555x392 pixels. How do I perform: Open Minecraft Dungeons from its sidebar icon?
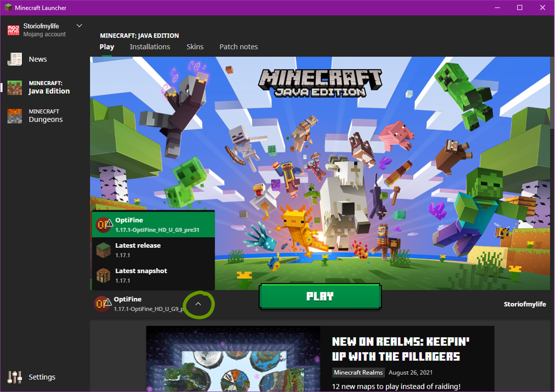(14, 116)
